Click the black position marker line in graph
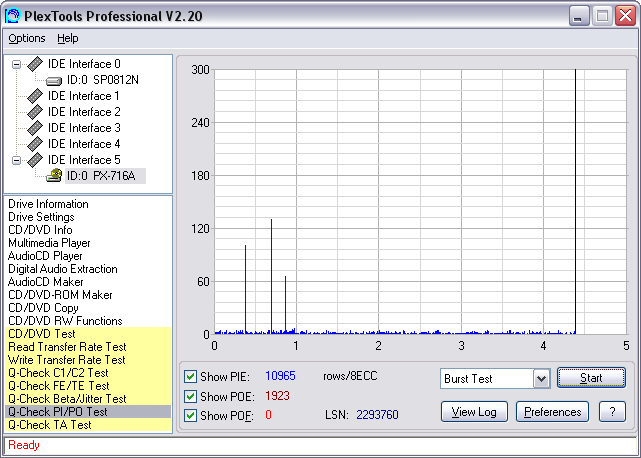This screenshot has height=458, width=641. [576, 202]
